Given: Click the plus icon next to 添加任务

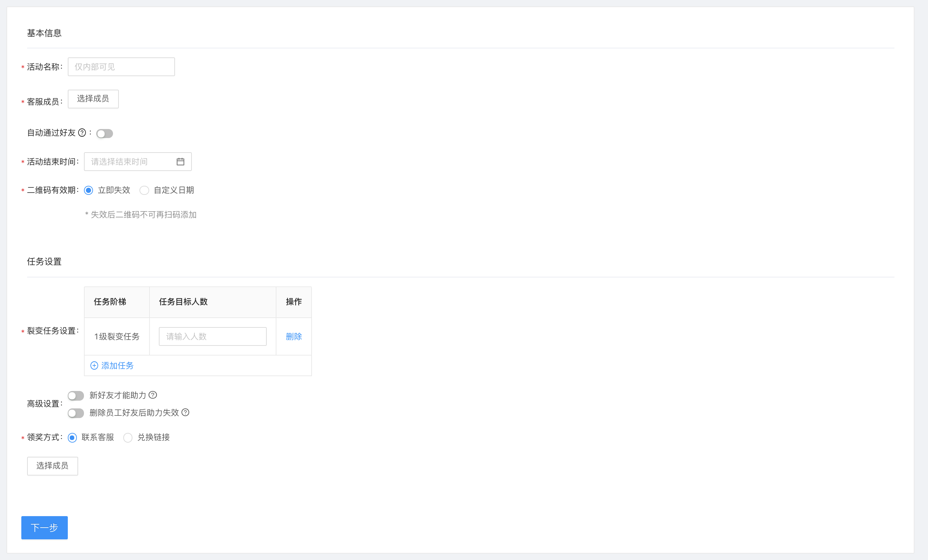Looking at the screenshot, I should tap(94, 365).
